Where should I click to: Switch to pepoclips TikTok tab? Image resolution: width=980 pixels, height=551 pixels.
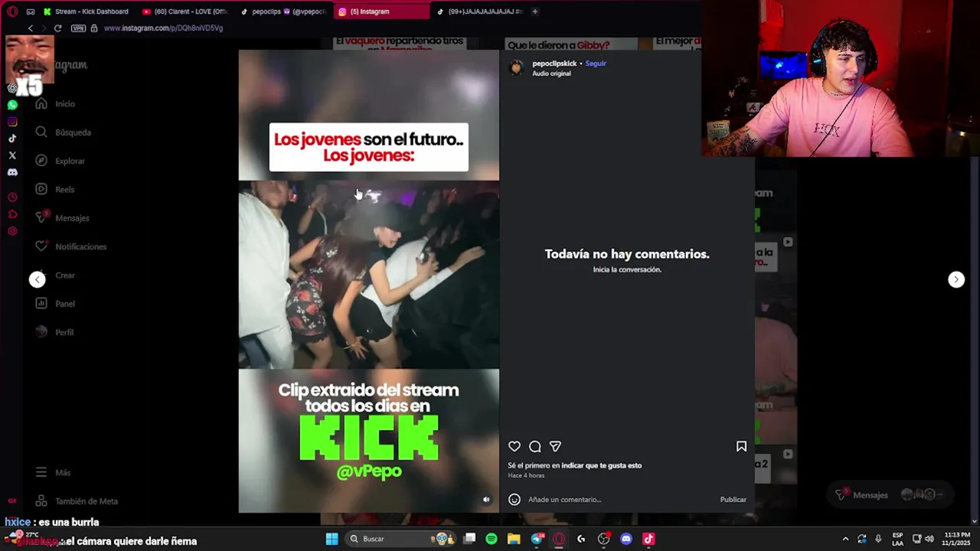pos(283,11)
